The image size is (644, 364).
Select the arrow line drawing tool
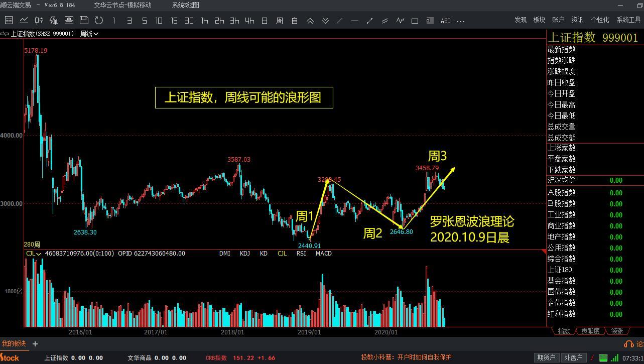370,21
